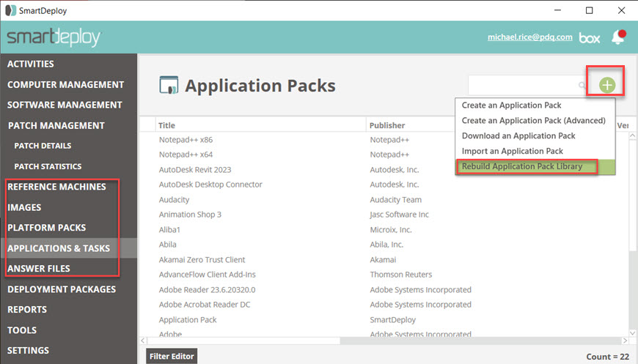638x364 pixels.
Task: Open Tools section
Action: (22, 330)
